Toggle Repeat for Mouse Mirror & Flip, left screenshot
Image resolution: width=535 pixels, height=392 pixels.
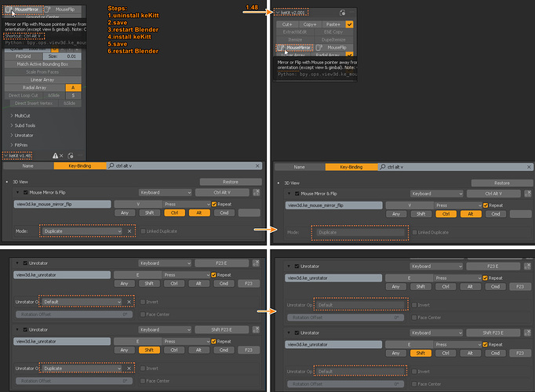(214, 204)
